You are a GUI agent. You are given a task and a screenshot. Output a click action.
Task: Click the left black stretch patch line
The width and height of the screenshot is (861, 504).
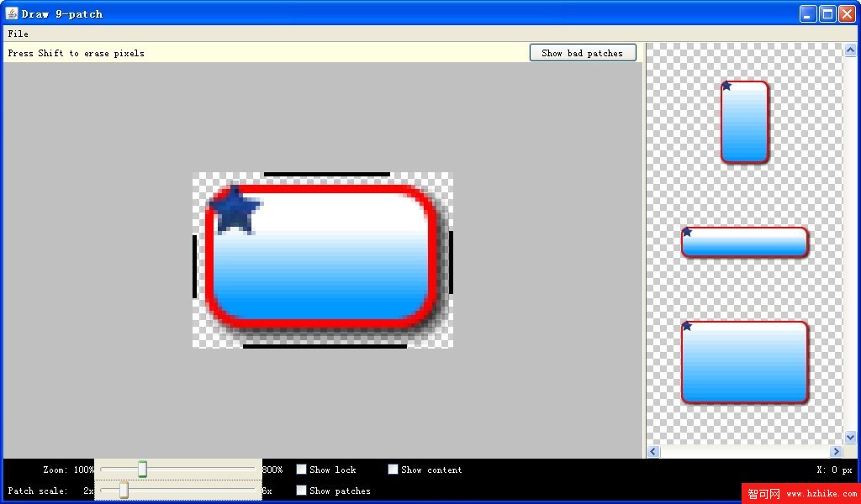195,266
